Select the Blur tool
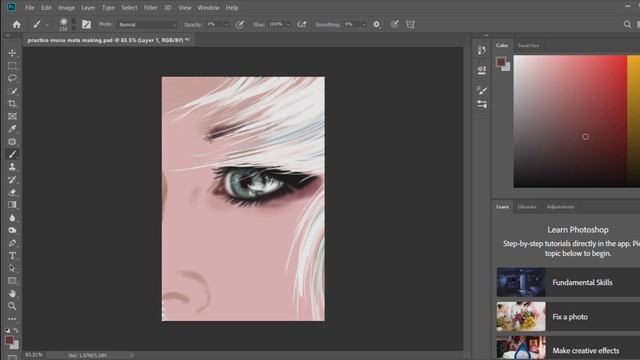Screen dimensions: 640x360 (12, 218)
